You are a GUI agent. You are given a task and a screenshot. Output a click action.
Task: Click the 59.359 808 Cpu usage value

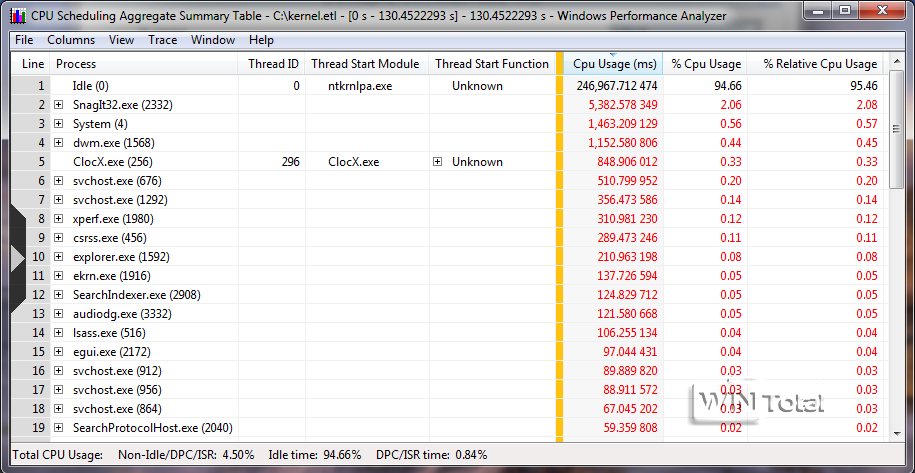[630, 428]
